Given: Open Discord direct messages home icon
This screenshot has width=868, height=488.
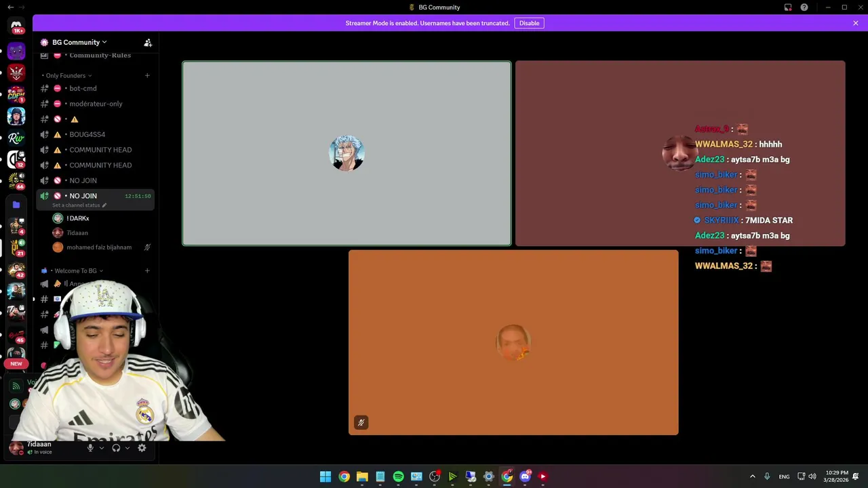Looking at the screenshot, I should coord(16,25).
